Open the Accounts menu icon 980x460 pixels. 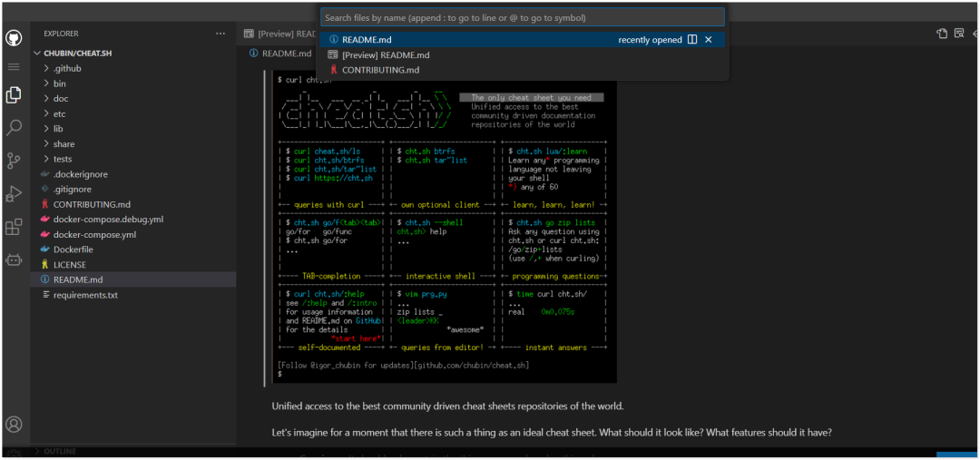tap(14, 425)
